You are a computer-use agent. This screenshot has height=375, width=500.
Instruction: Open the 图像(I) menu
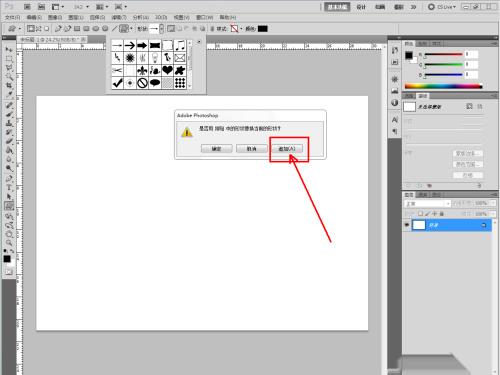[x=55, y=17]
